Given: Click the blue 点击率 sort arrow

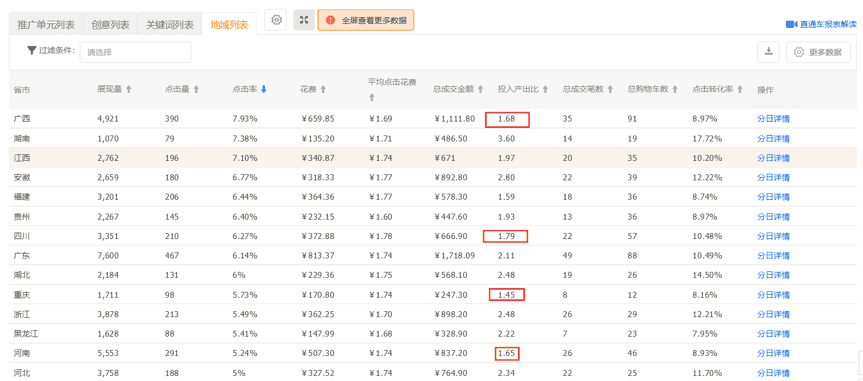Looking at the screenshot, I should (x=264, y=89).
